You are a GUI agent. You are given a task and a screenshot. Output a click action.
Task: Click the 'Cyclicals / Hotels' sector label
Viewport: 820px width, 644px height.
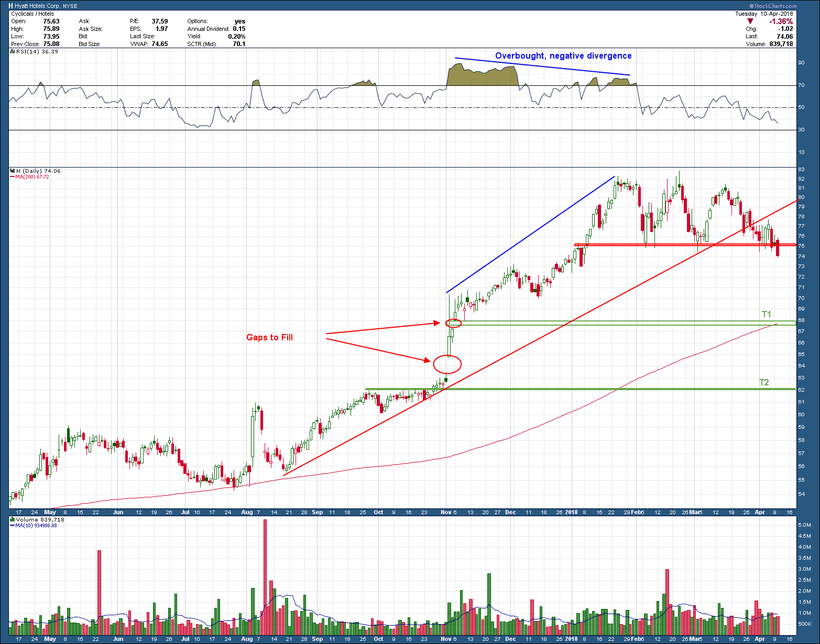[32, 14]
